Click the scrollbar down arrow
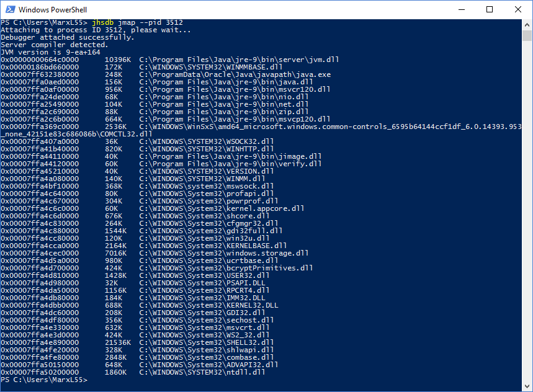Screen dimensions: 533x392 pos(527,386)
